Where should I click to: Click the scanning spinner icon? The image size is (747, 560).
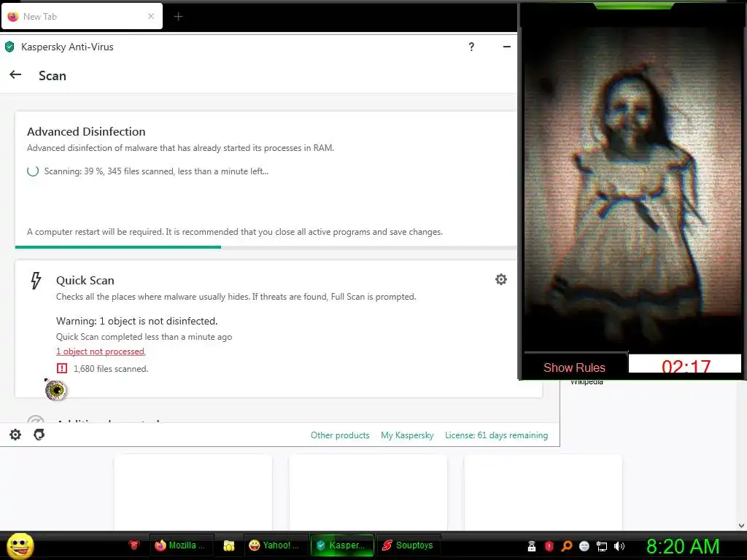coord(33,171)
